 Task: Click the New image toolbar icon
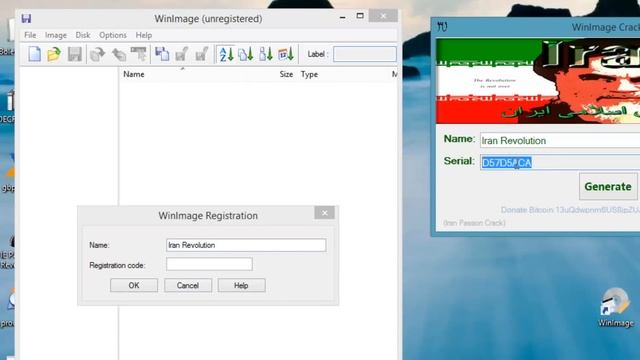coord(34,54)
